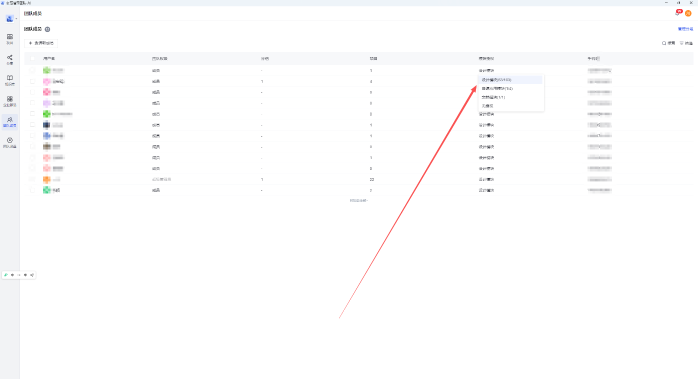The height and width of the screenshot is (379, 698).
Task: Choose the seat option ending in (1/1)
Action: pos(511,97)
